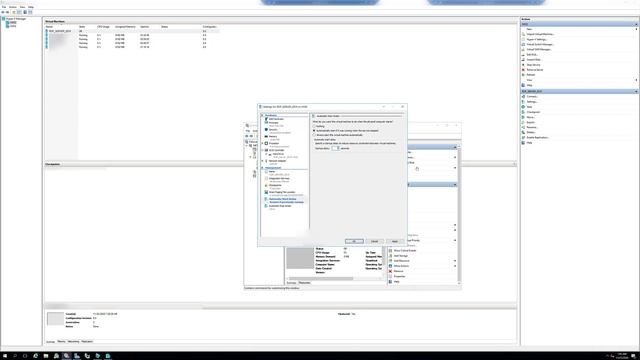Click the Virtual Switch Manager icon

pyautogui.click(x=523, y=44)
